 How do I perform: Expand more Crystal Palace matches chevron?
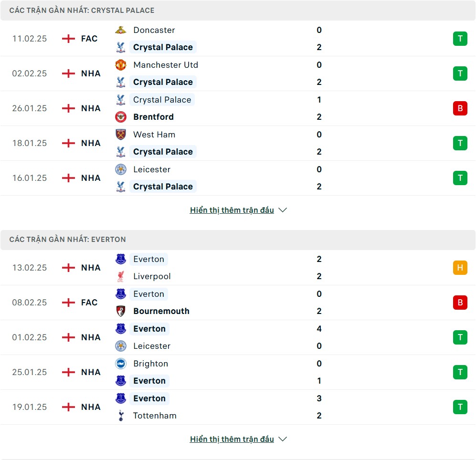click(x=283, y=210)
